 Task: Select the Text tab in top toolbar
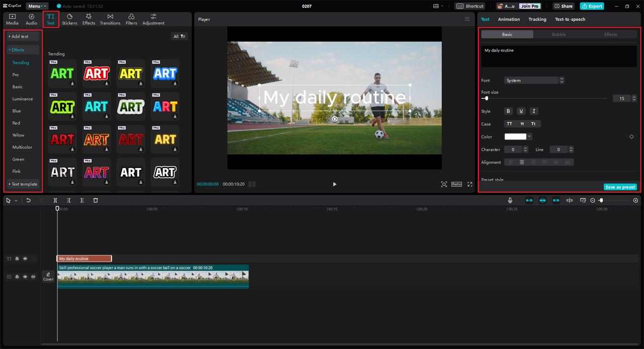51,19
